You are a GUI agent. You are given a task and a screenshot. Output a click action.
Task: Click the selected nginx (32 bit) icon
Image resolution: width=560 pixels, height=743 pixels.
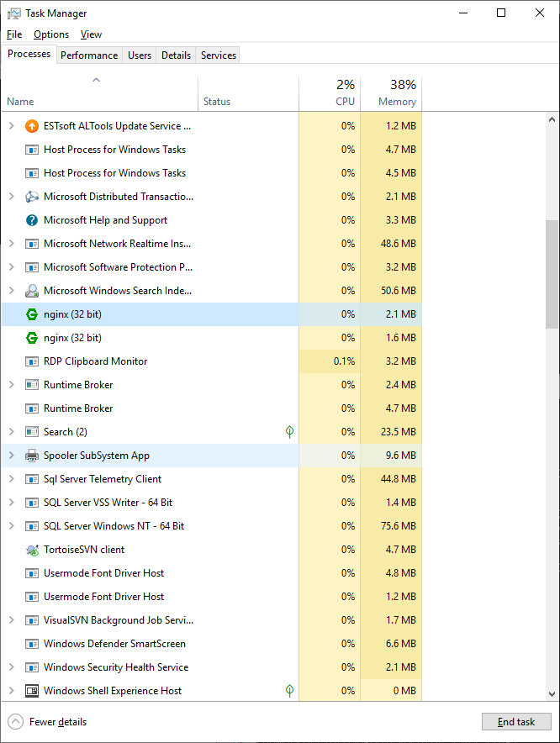pyautogui.click(x=32, y=314)
